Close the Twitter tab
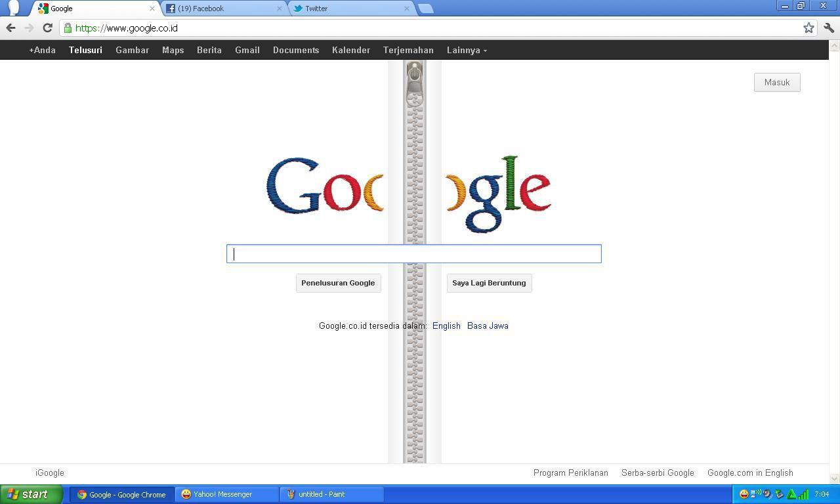 407,9
